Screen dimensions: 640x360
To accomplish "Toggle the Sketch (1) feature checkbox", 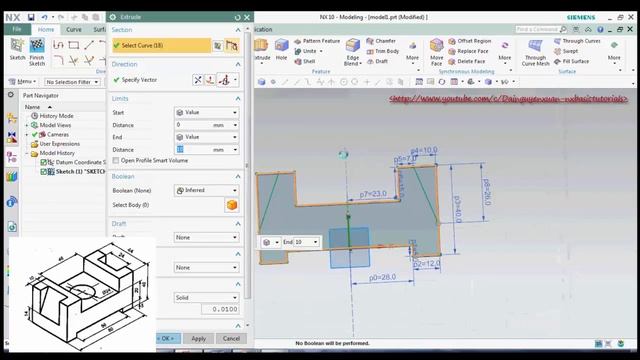I will pyautogui.click(x=44, y=172).
